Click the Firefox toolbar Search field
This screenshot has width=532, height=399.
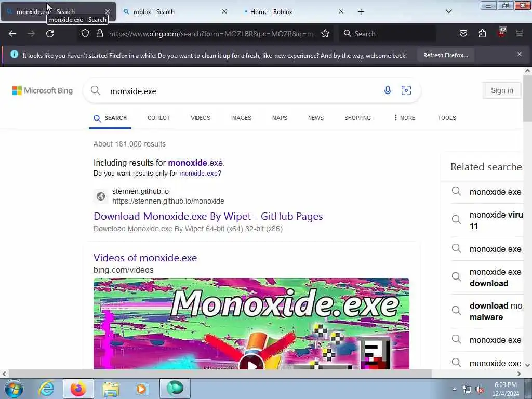[x=388, y=34]
